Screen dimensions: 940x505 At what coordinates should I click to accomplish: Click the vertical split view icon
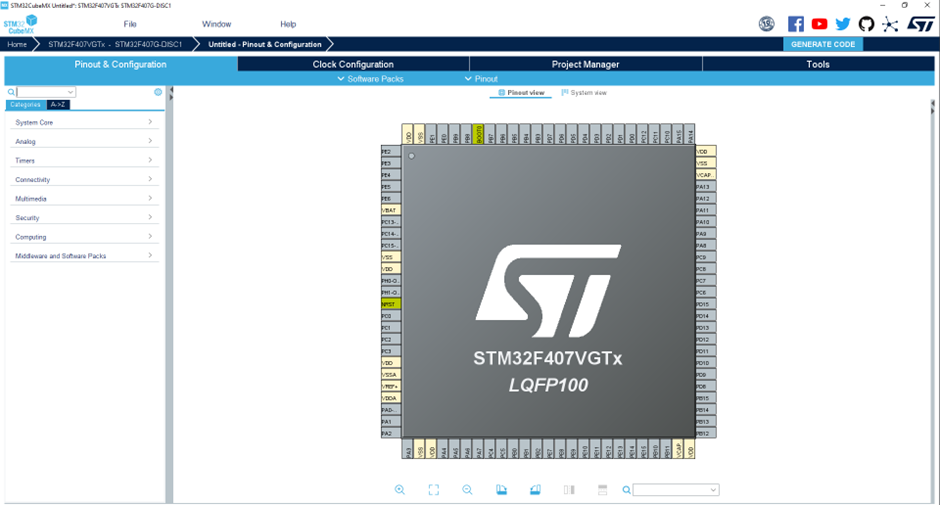pyautogui.click(x=570, y=490)
